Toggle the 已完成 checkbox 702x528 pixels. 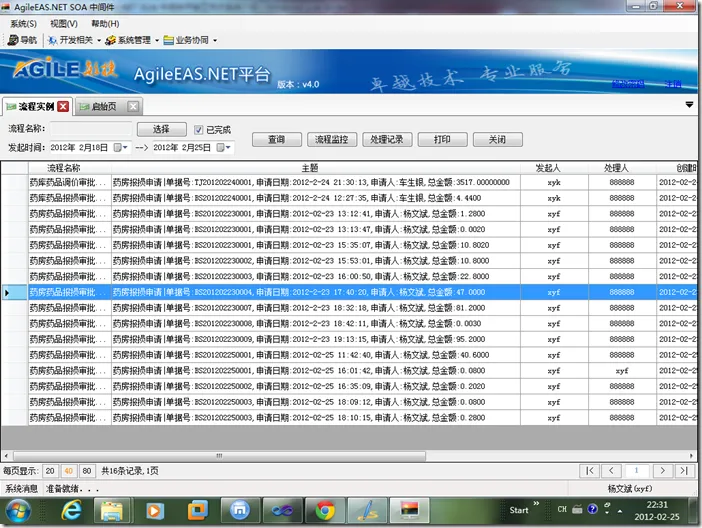[198, 130]
